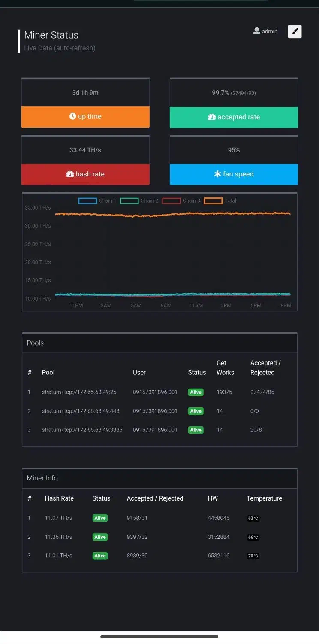Click the orange up time card
The image size is (319, 644).
pos(85,117)
